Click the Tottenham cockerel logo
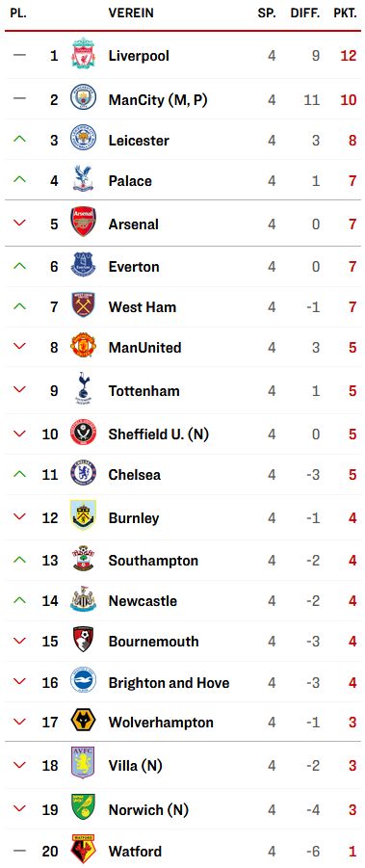The image size is (365, 868). click(83, 388)
